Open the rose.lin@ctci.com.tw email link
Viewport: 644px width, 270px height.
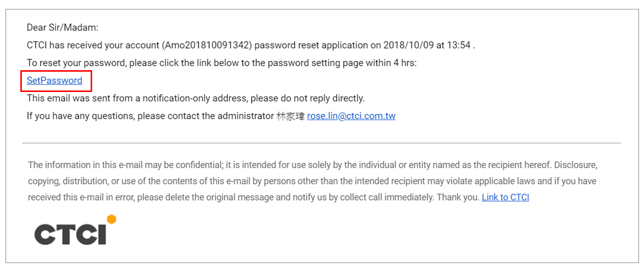(x=351, y=116)
